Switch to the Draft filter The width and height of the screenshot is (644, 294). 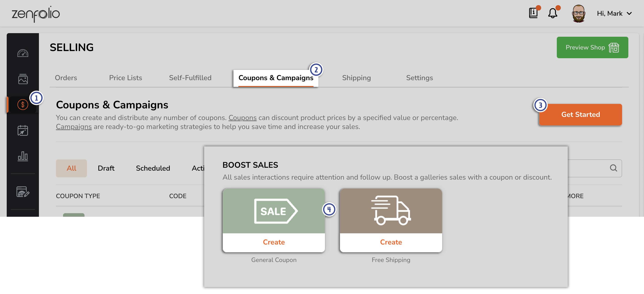point(106,168)
